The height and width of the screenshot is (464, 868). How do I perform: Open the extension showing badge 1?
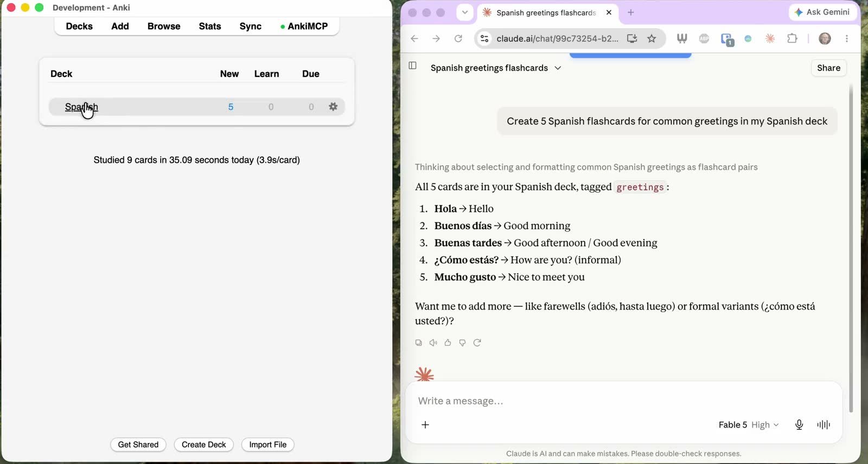[727, 39]
